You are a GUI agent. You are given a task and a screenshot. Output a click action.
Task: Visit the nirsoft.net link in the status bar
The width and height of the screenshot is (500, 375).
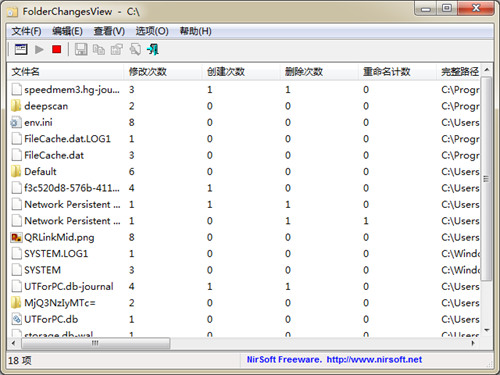tap(374, 360)
